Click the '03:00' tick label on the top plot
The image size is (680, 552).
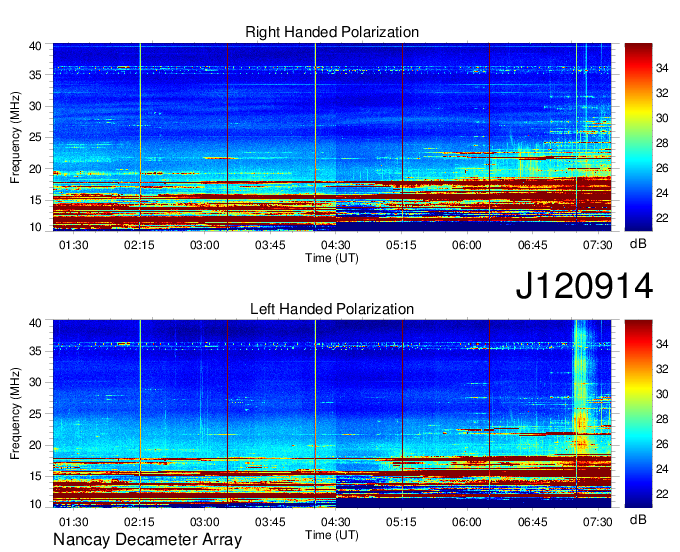[205, 245]
